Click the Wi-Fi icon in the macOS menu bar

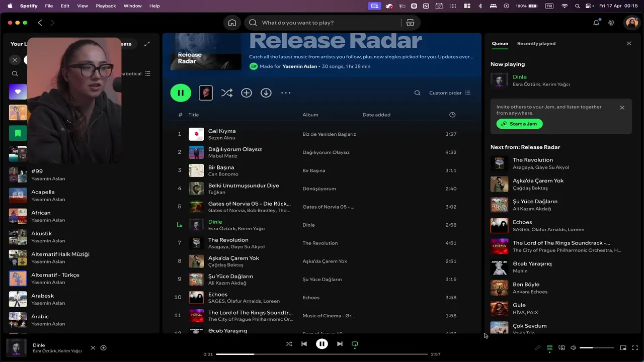565,6
